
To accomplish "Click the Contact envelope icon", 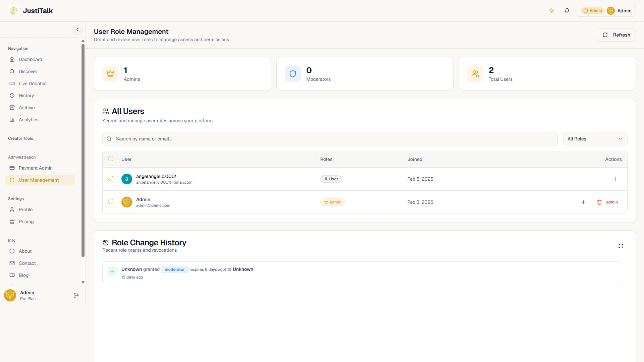I will 12,263.
